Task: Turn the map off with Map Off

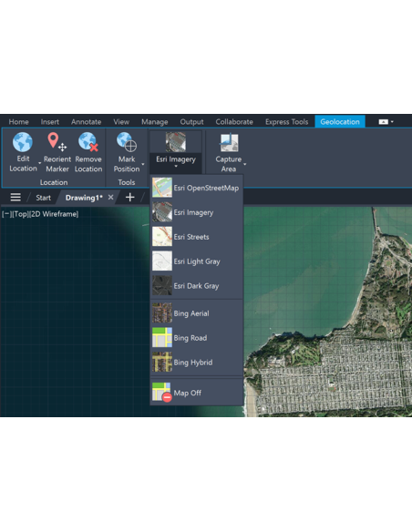Action: click(x=197, y=393)
